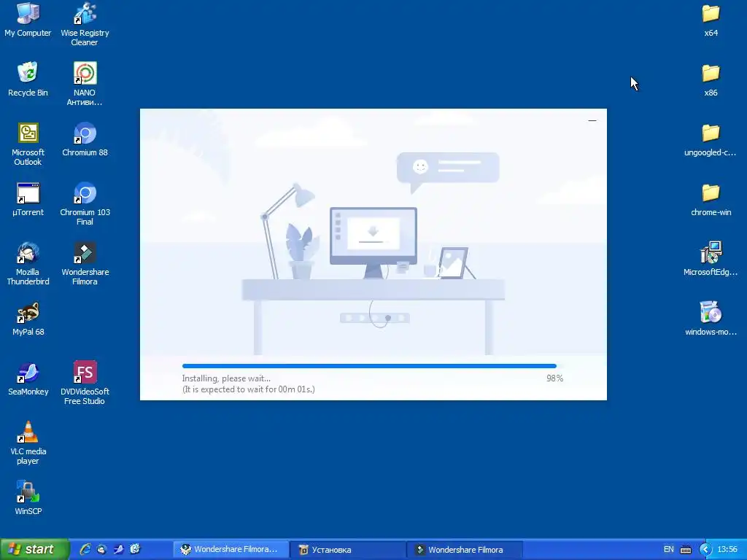Open Mozilla Thunderbird shortcut
This screenshot has height=560, width=747.
[x=28, y=263]
